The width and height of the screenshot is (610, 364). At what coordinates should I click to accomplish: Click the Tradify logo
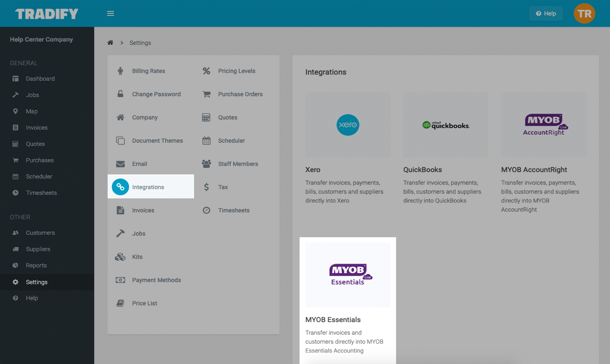pyautogui.click(x=47, y=14)
